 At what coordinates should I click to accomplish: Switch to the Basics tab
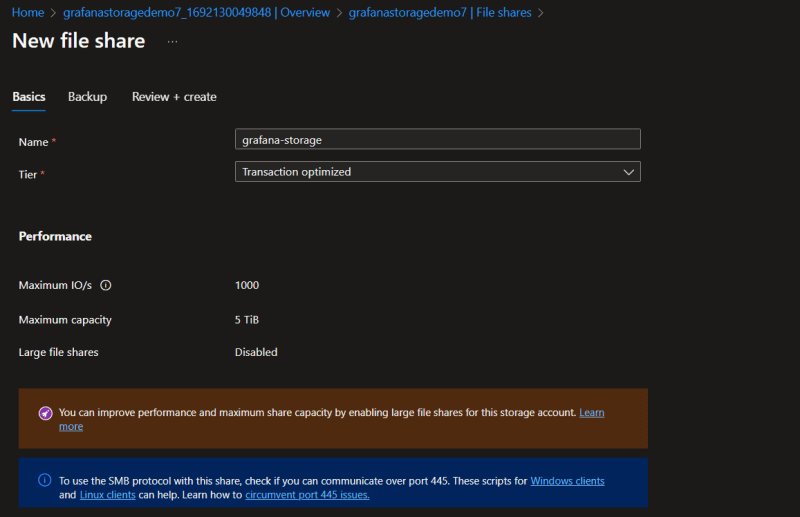pos(29,97)
